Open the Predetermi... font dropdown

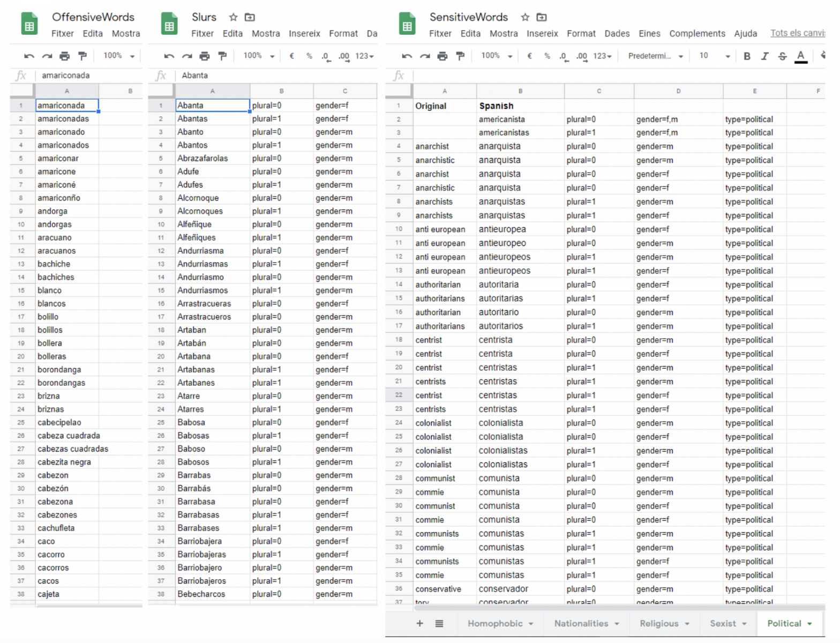pos(656,56)
